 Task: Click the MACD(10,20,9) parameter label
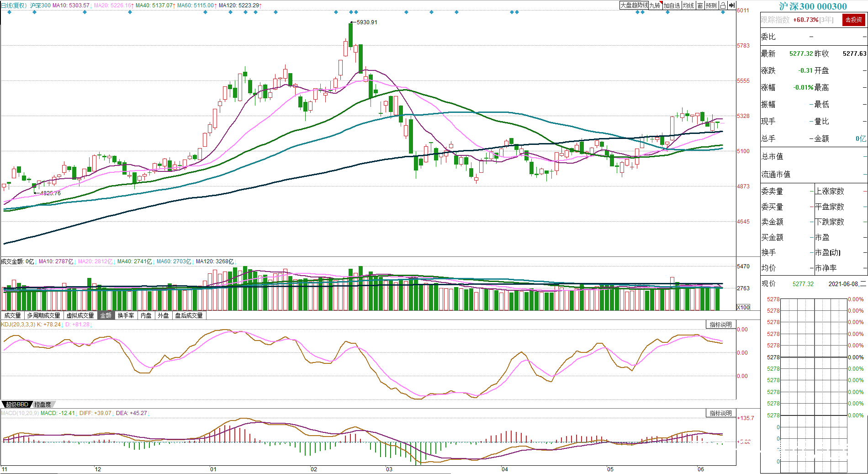[x=20, y=413]
